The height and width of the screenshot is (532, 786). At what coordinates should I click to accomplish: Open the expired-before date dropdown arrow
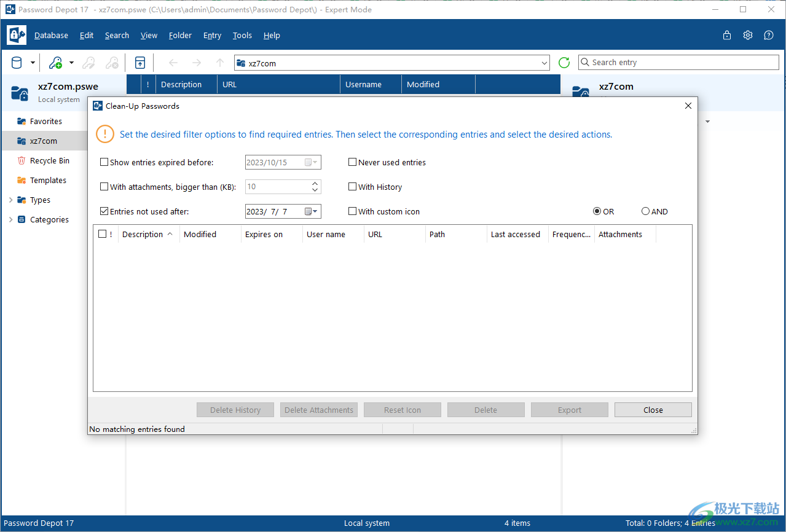click(315, 162)
